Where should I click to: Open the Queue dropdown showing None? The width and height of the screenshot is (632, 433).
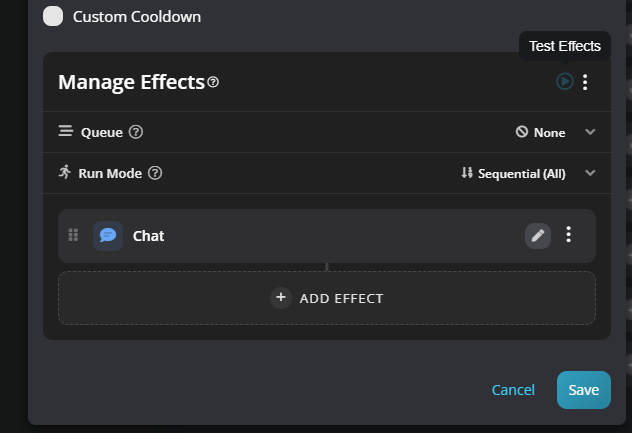coord(541,132)
